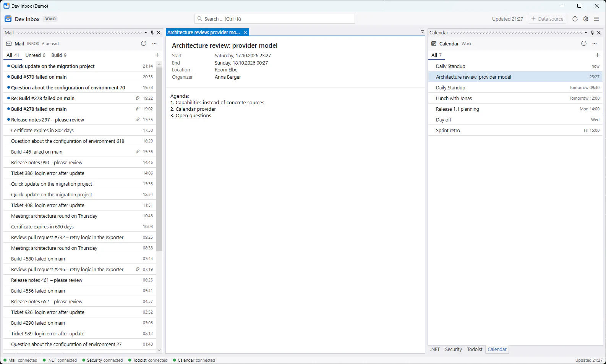Pin the Mail panel
606x364 pixels.
[x=152, y=32]
